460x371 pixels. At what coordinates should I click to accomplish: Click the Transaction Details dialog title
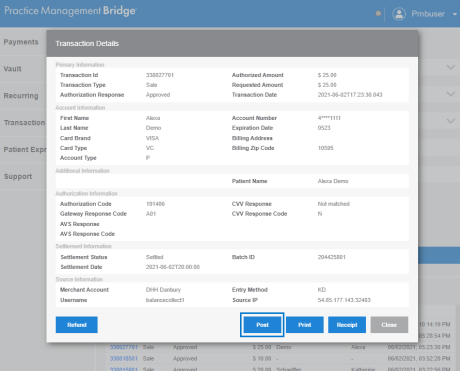coord(87,44)
